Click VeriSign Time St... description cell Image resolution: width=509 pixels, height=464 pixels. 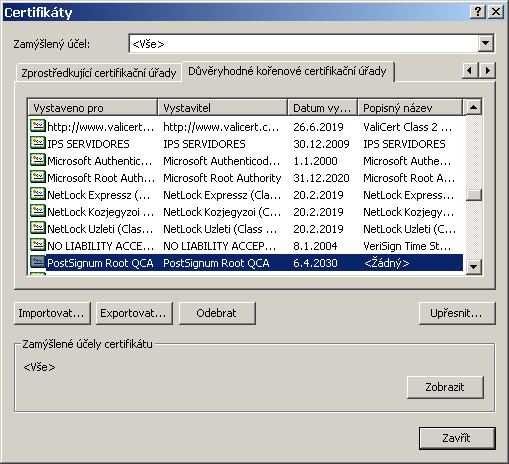tap(407, 246)
